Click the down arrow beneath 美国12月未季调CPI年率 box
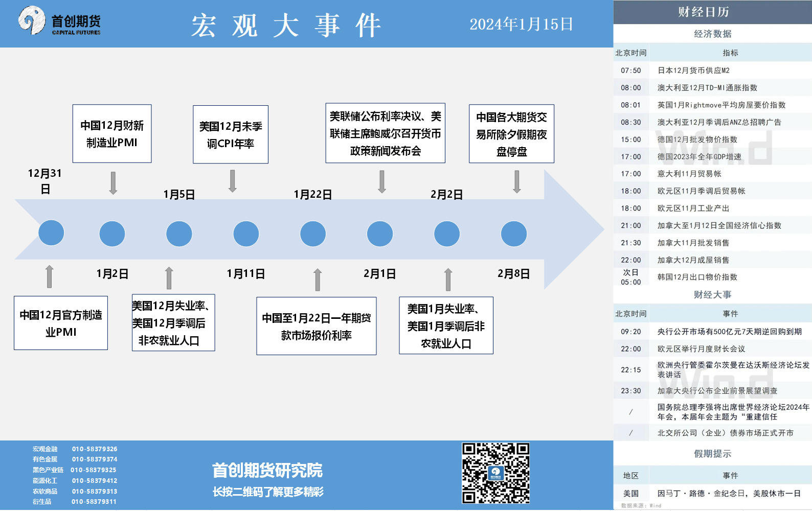This screenshot has width=812, height=511. pyautogui.click(x=232, y=181)
